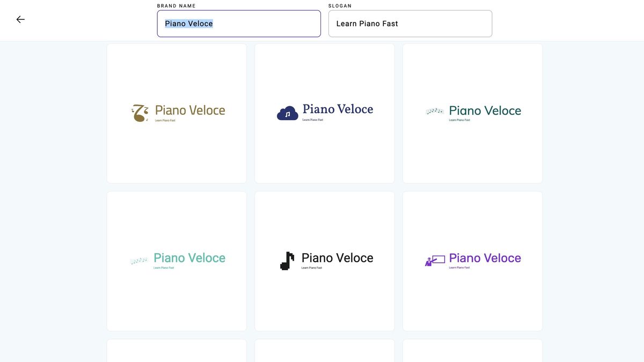Select the gold music note logo icon
This screenshot has width=644, height=362.
click(x=140, y=113)
